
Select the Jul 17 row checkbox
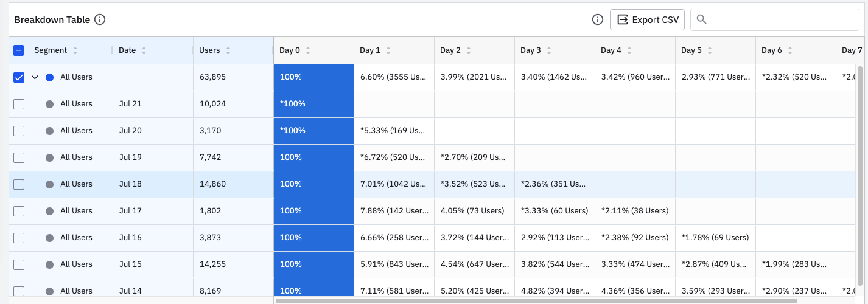[19, 211]
